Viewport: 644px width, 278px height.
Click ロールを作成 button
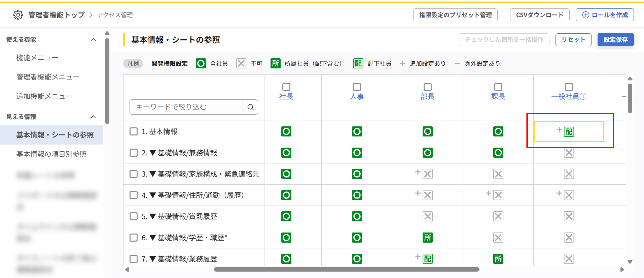pos(605,15)
